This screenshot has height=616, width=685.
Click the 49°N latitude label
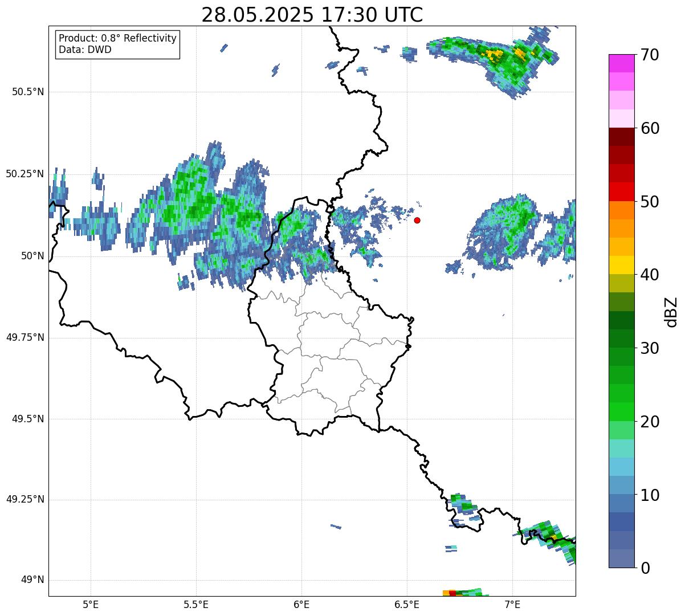[32, 580]
